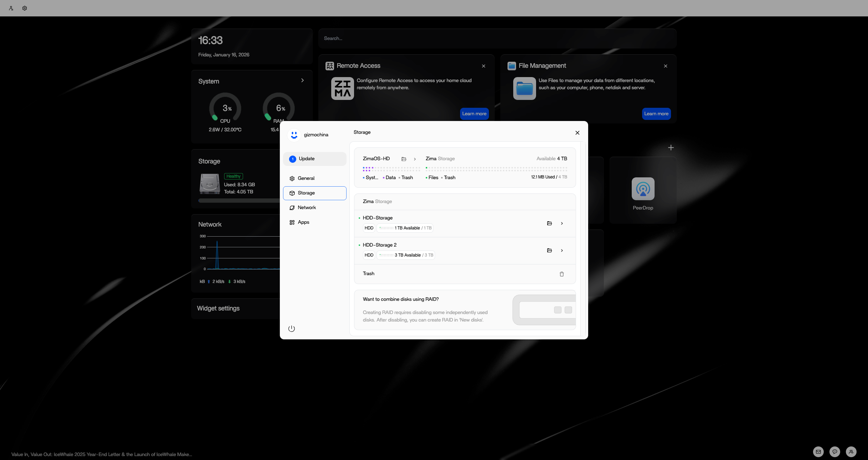
Task: Click the power icon in settings sidebar
Action: (x=292, y=329)
